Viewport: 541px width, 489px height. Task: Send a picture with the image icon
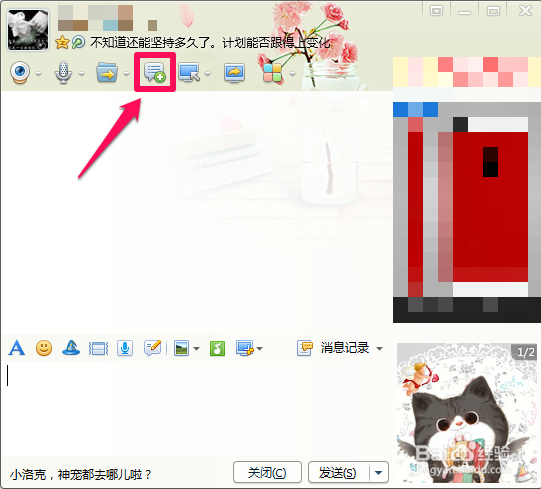coord(181,348)
